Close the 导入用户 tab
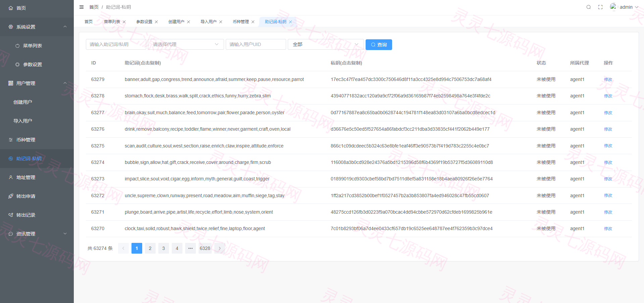 point(221,22)
